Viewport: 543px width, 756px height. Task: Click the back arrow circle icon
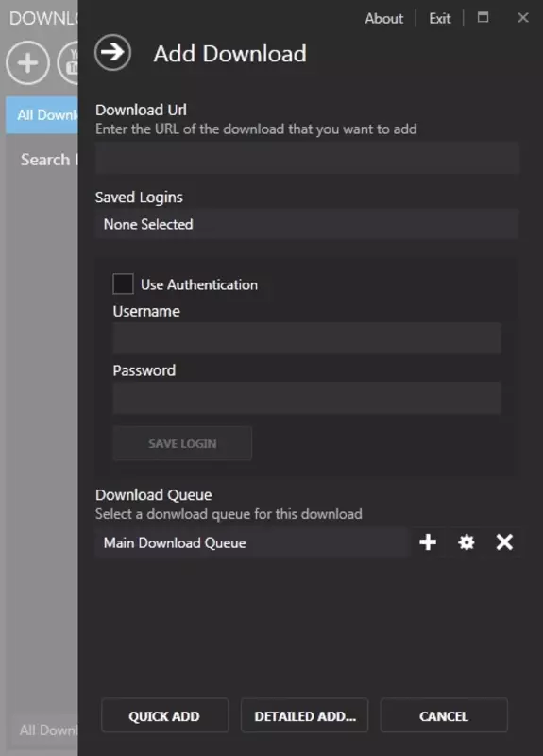(112, 53)
